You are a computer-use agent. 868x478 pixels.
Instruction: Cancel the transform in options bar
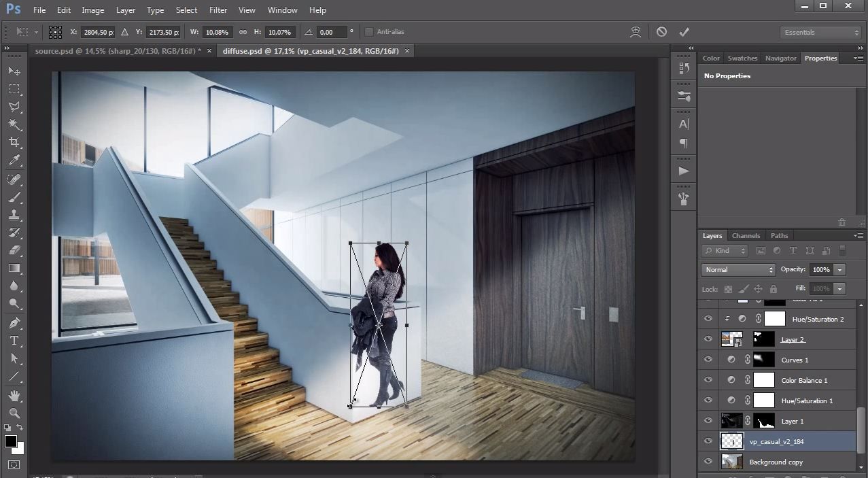pyautogui.click(x=661, y=32)
